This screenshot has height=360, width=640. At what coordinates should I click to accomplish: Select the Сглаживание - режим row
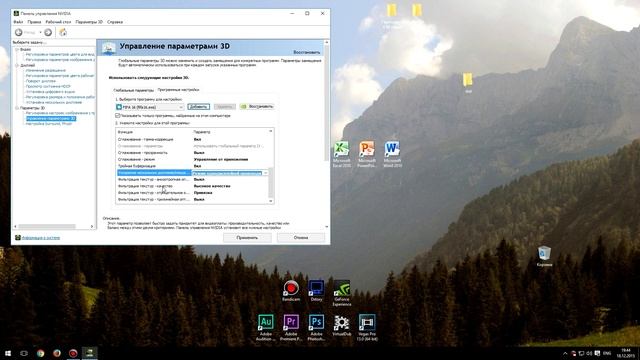192,160
